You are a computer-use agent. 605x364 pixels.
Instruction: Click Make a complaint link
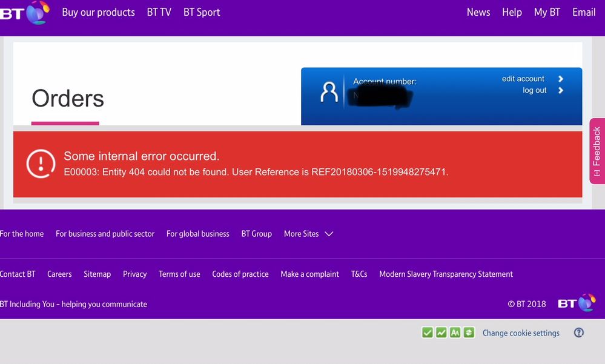pyautogui.click(x=309, y=274)
